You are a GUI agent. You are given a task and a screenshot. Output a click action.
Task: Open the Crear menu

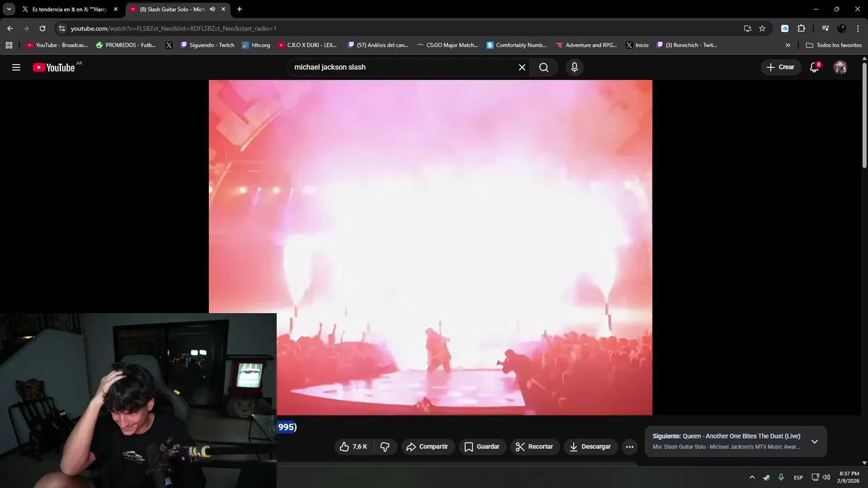click(780, 67)
